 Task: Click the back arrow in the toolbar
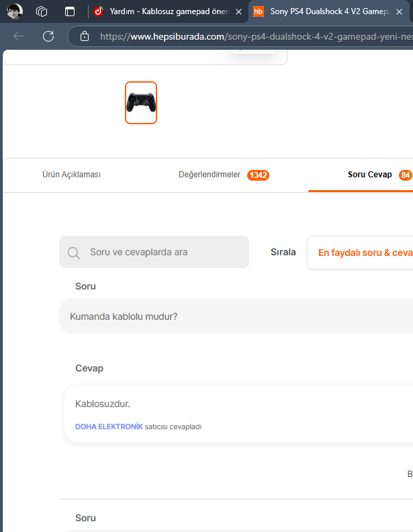pos(19,36)
